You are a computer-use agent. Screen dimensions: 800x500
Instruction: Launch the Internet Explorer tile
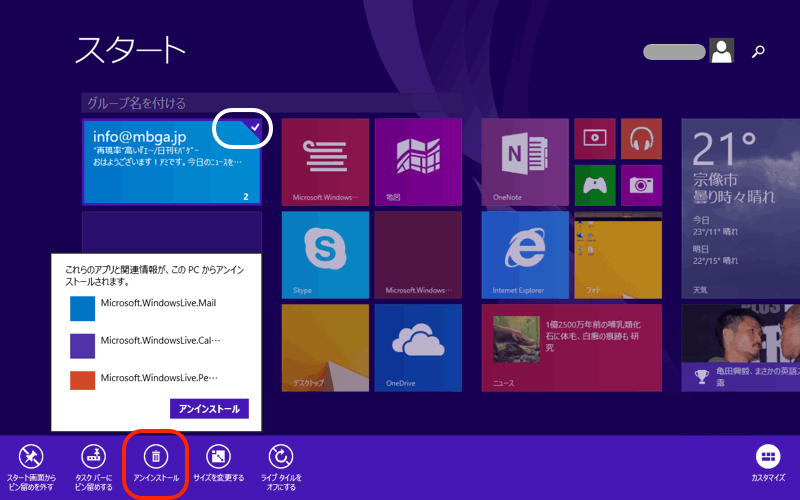[x=525, y=254]
